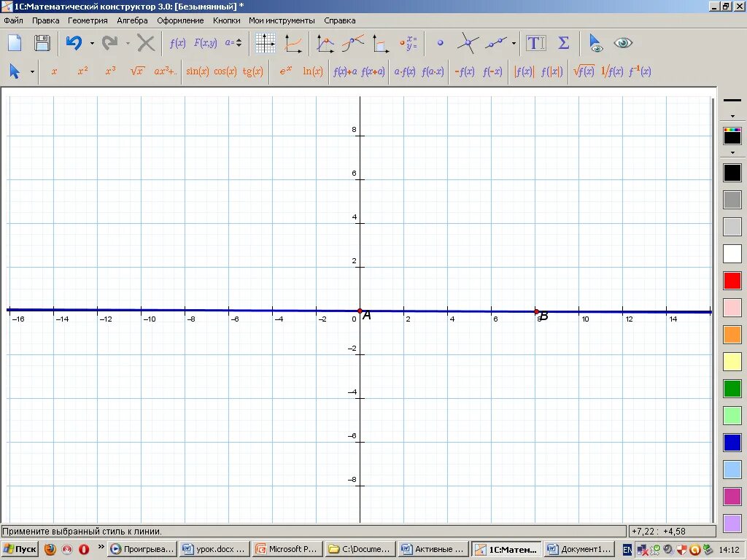Open the Sigma expression tool

(x=564, y=43)
